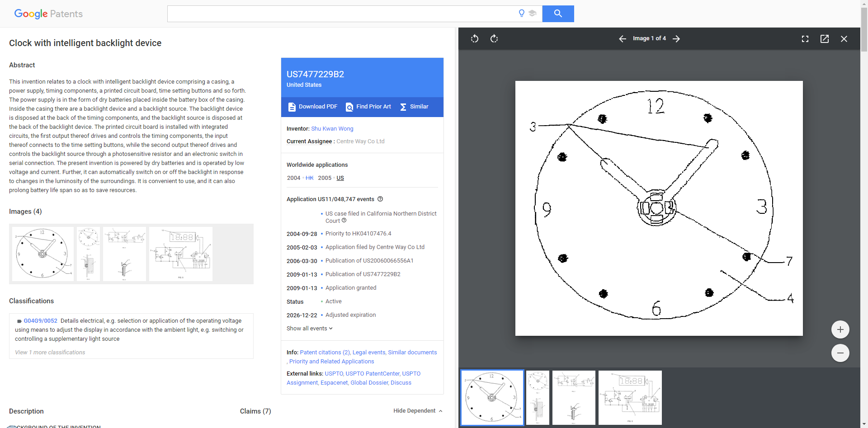Open the Espacenet external link
The height and width of the screenshot is (428, 868).
(334, 383)
